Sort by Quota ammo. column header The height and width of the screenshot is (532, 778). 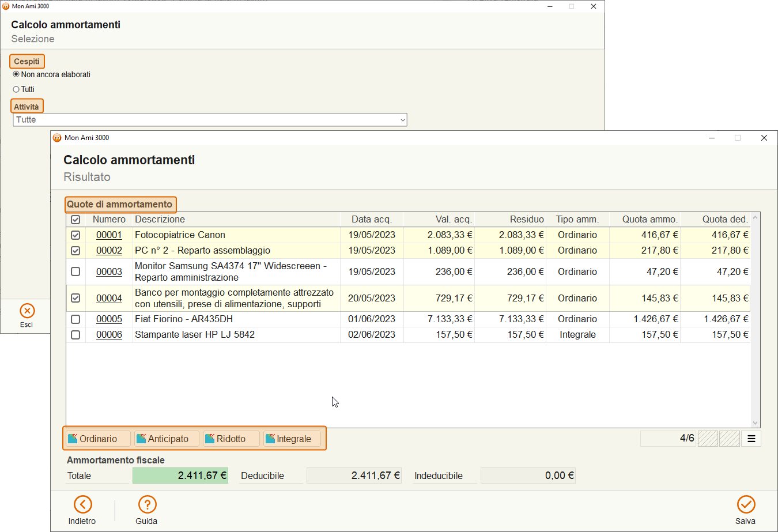coord(645,220)
